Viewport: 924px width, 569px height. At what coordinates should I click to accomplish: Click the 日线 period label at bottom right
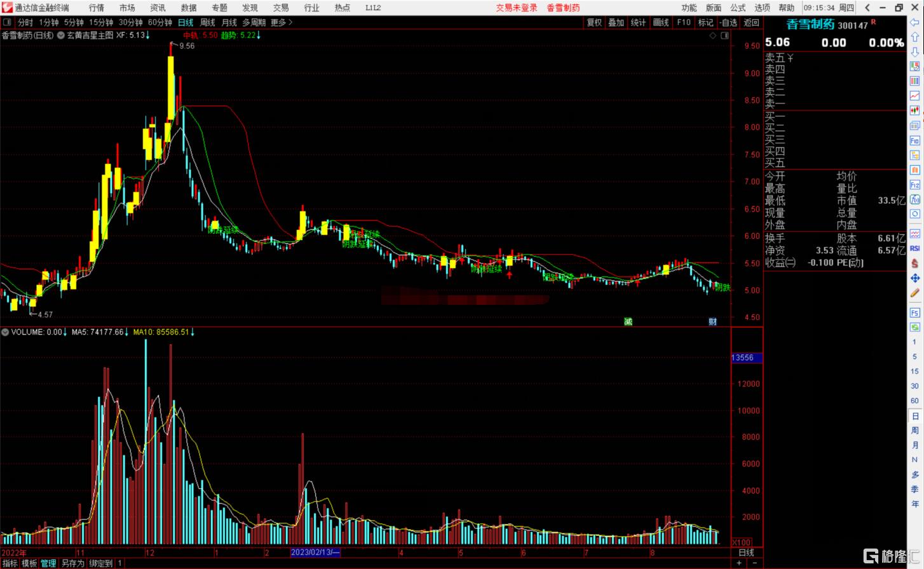click(745, 552)
